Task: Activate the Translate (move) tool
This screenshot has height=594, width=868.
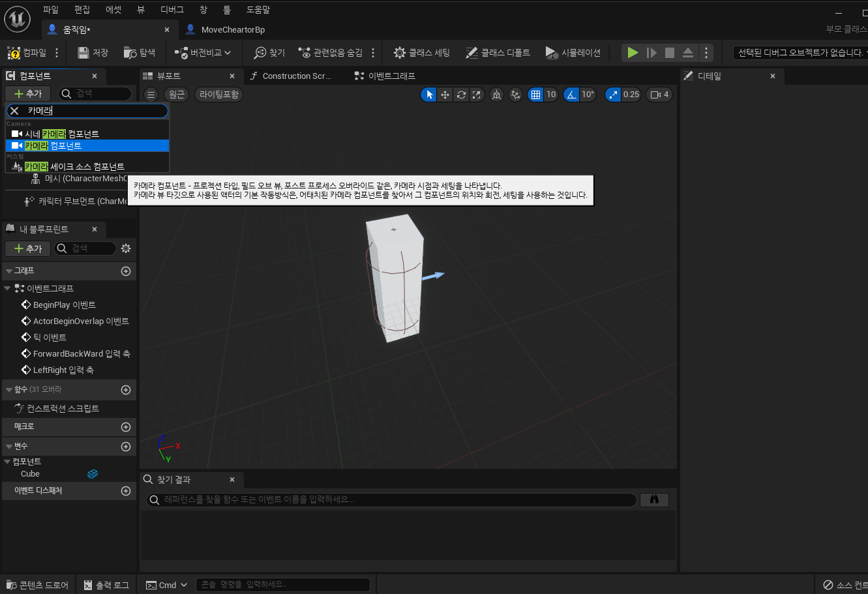Action: 445,95
